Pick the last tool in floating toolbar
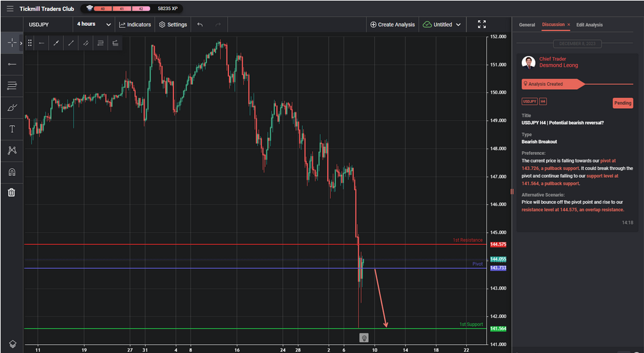 (x=115, y=43)
